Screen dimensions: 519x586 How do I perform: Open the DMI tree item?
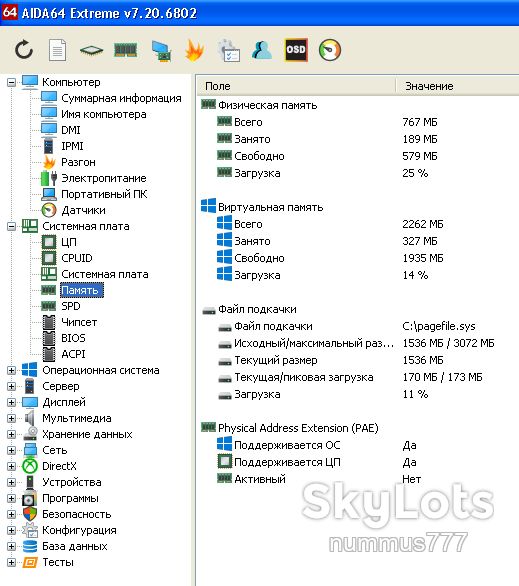tap(71, 130)
